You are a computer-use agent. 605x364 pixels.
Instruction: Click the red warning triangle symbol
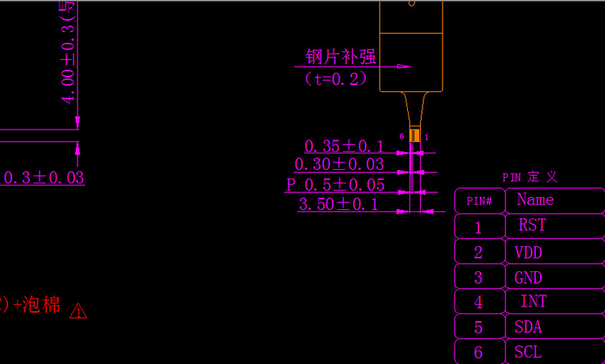(x=79, y=311)
